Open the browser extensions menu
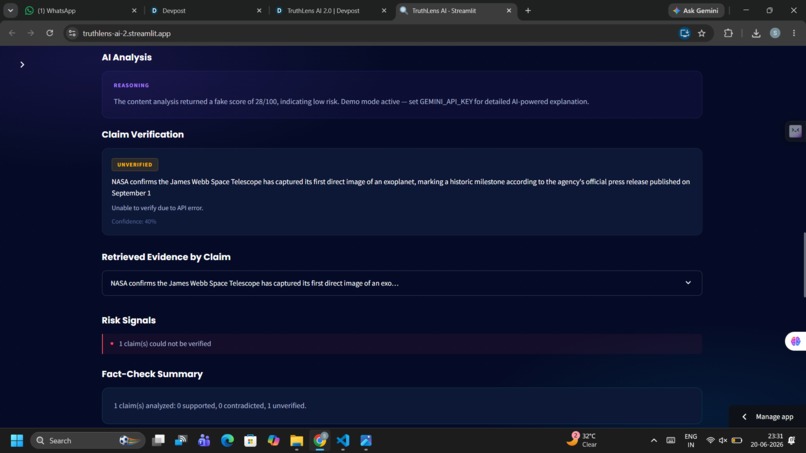 coord(728,33)
